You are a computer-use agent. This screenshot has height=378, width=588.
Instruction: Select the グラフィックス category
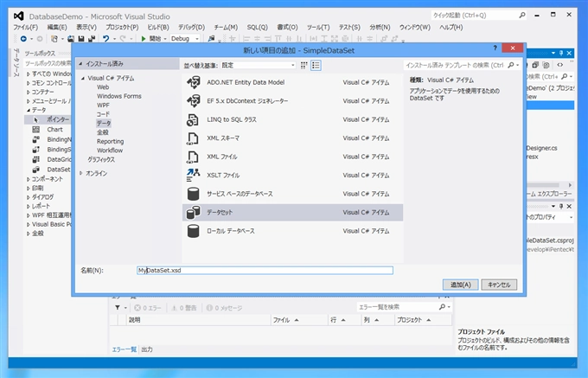(x=101, y=159)
